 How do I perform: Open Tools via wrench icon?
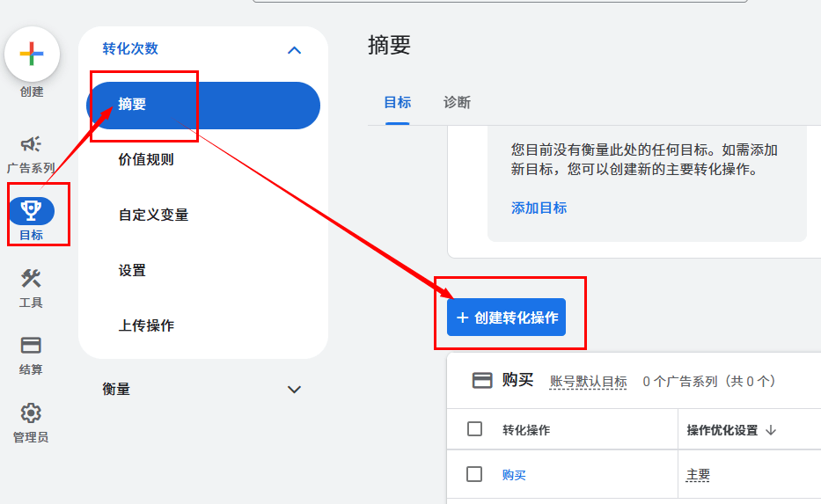click(31, 279)
